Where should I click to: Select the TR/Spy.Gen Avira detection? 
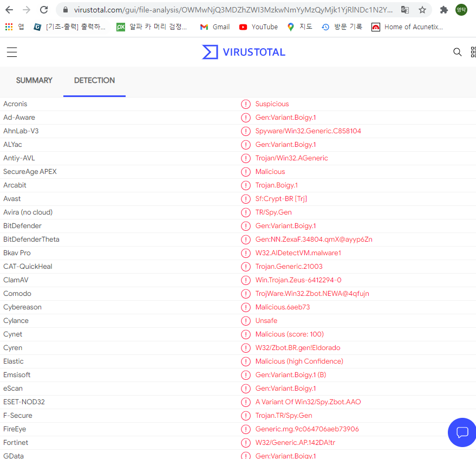pos(273,212)
